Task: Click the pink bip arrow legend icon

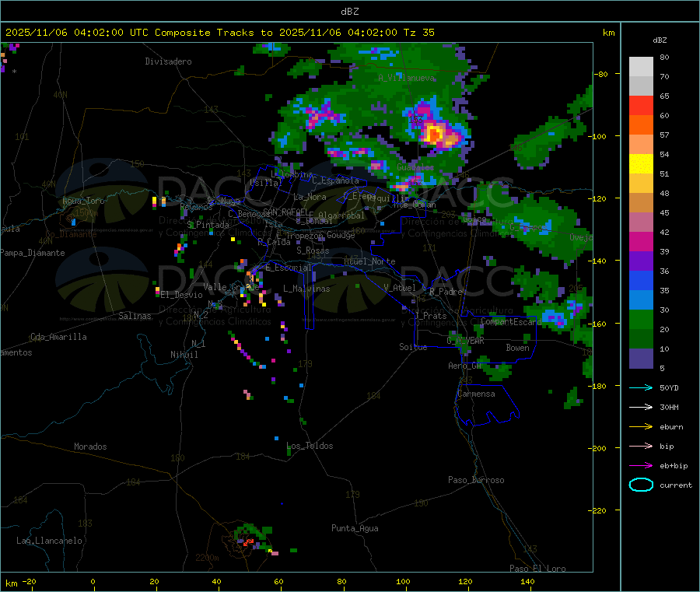Action: [x=641, y=446]
